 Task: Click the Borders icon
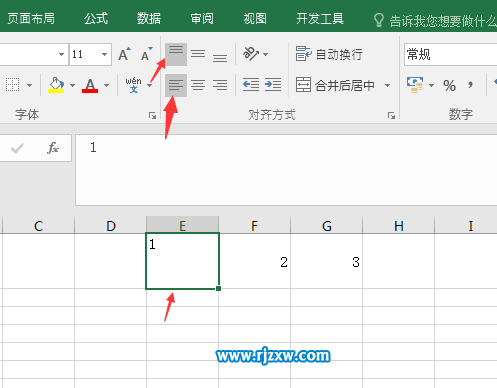pyautogui.click(x=13, y=85)
